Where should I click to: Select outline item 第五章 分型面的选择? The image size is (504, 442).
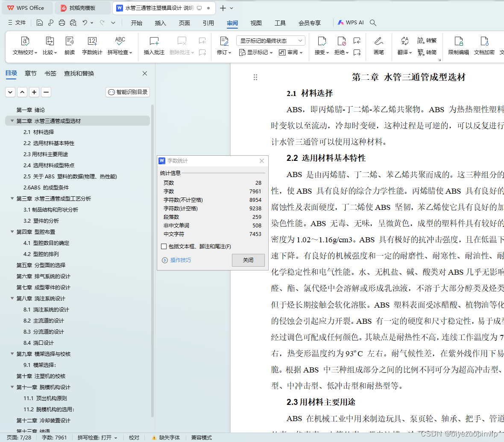[41, 265]
